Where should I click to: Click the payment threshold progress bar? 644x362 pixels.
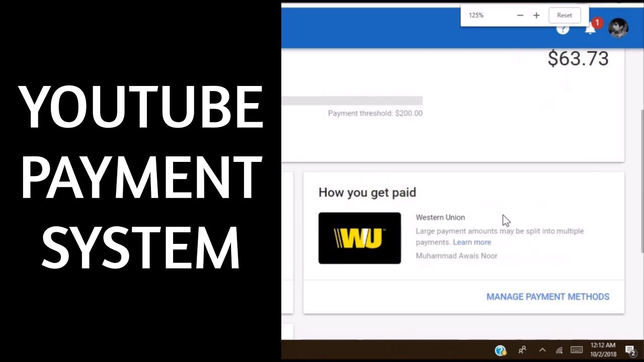pyautogui.click(x=352, y=101)
